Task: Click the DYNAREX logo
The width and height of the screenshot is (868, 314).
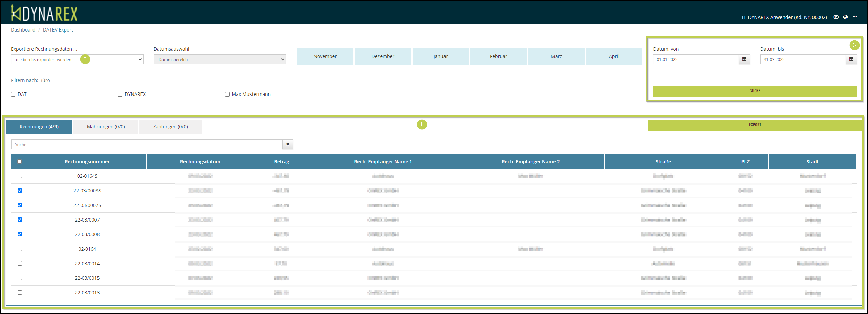Action: pos(44,13)
